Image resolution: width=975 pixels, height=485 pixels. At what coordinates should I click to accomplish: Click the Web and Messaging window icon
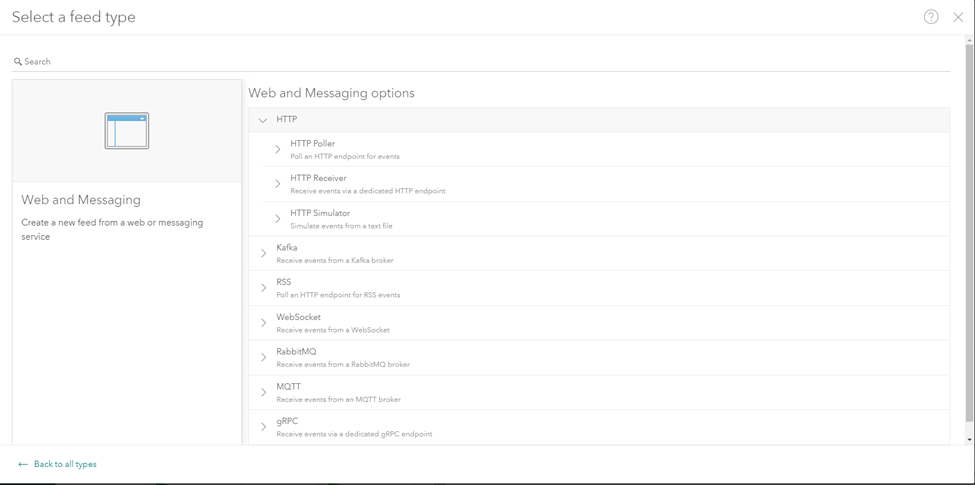[127, 131]
